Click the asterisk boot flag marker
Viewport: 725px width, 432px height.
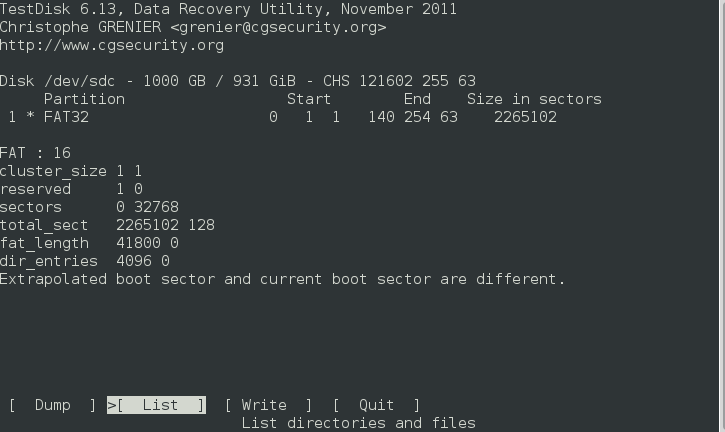(x=31, y=117)
